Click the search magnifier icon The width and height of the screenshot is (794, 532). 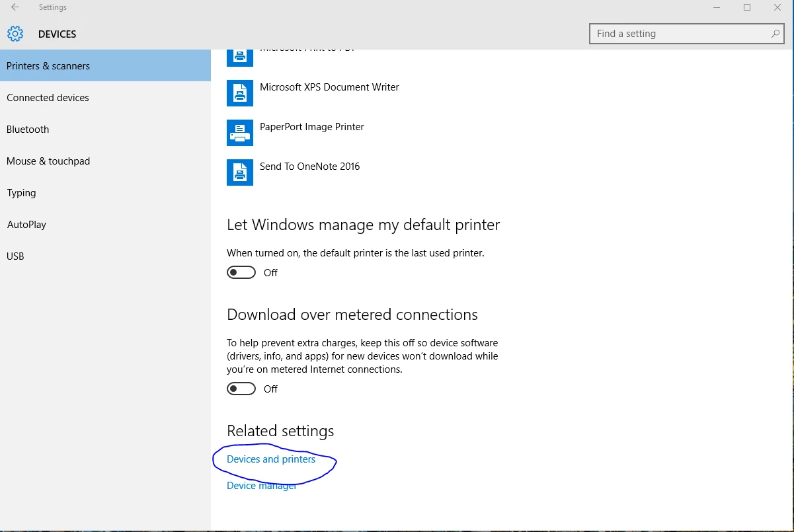click(x=775, y=34)
